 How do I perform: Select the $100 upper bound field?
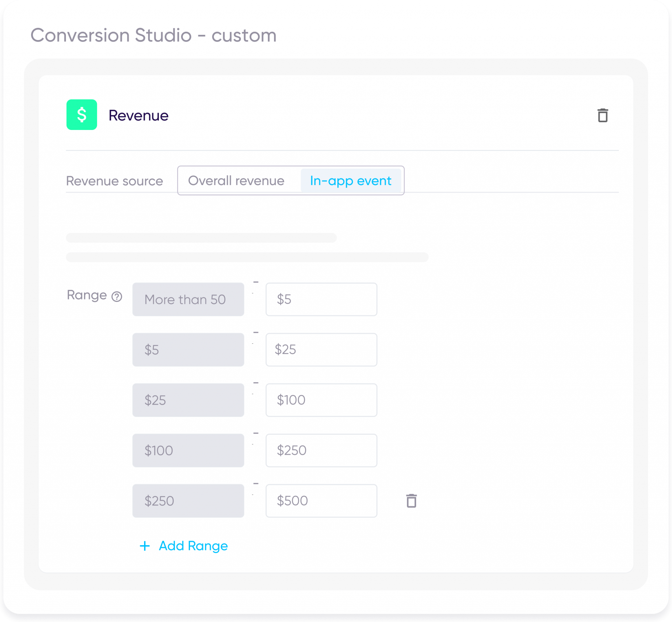pos(321,400)
